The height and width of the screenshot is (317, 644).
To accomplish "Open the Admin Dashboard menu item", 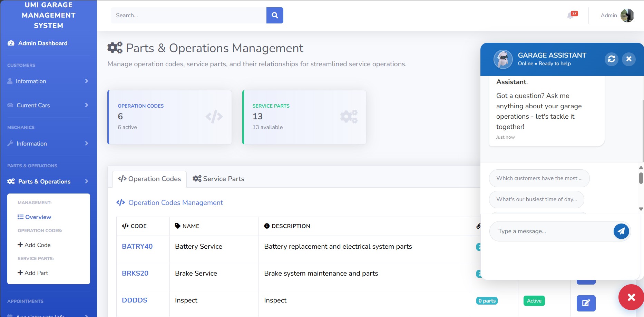I will pos(43,43).
